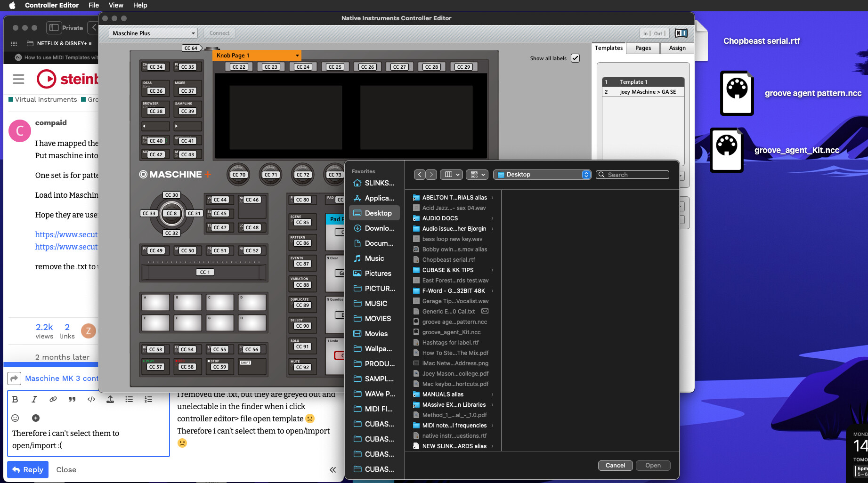Click the Desktop folder icon in Finder sidebar

(357, 213)
